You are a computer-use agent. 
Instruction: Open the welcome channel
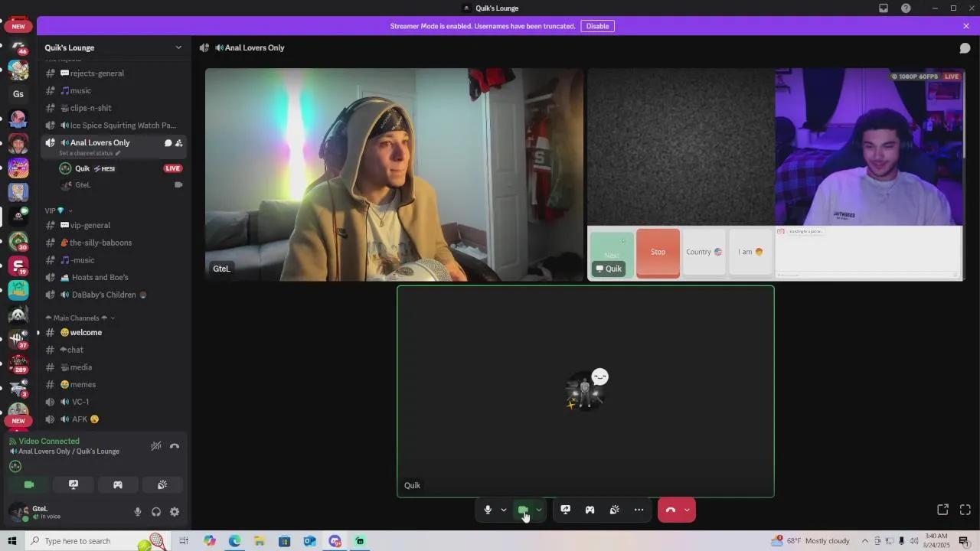tap(115, 333)
